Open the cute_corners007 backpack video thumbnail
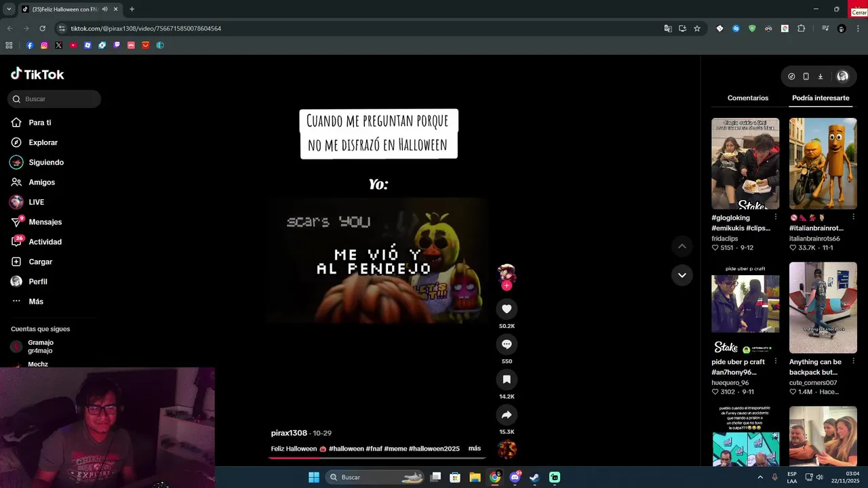This screenshot has height=488, width=868. point(823,308)
